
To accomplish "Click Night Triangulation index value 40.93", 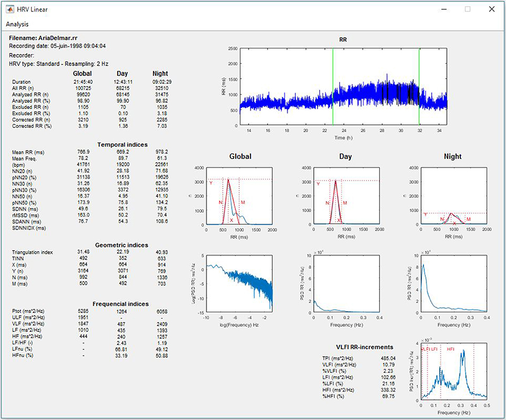I will [162, 252].
